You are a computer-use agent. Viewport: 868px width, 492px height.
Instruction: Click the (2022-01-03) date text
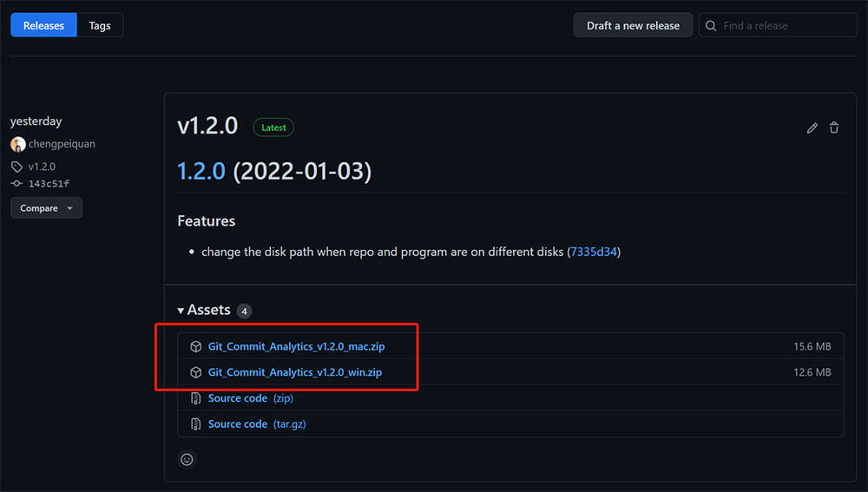pyautogui.click(x=302, y=171)
